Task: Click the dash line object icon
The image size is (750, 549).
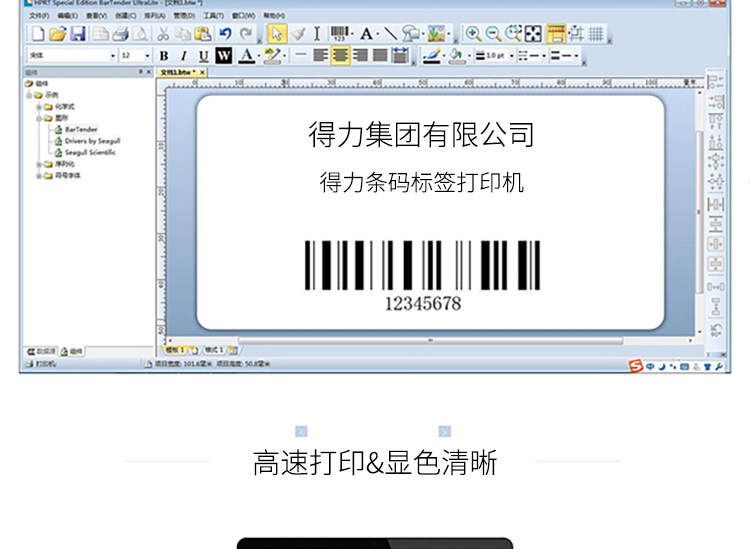Action: [300, 55]
